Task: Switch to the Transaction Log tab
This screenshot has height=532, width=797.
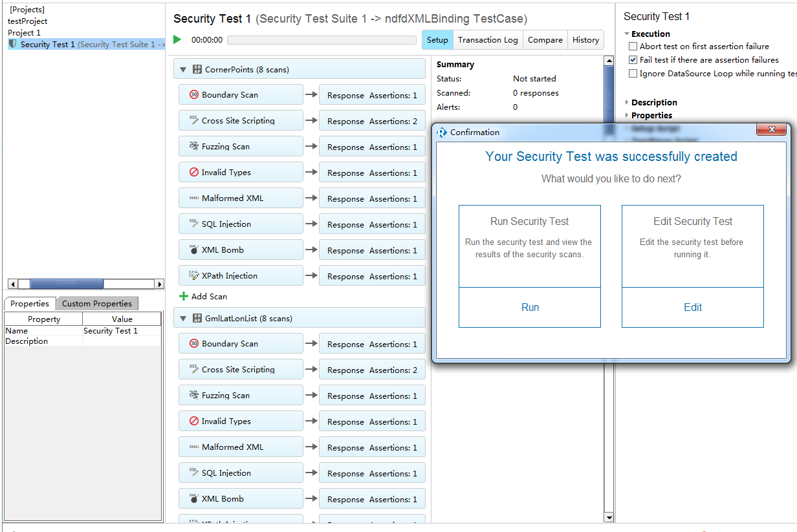Action: pyautogui.click(x=488, y=40)
